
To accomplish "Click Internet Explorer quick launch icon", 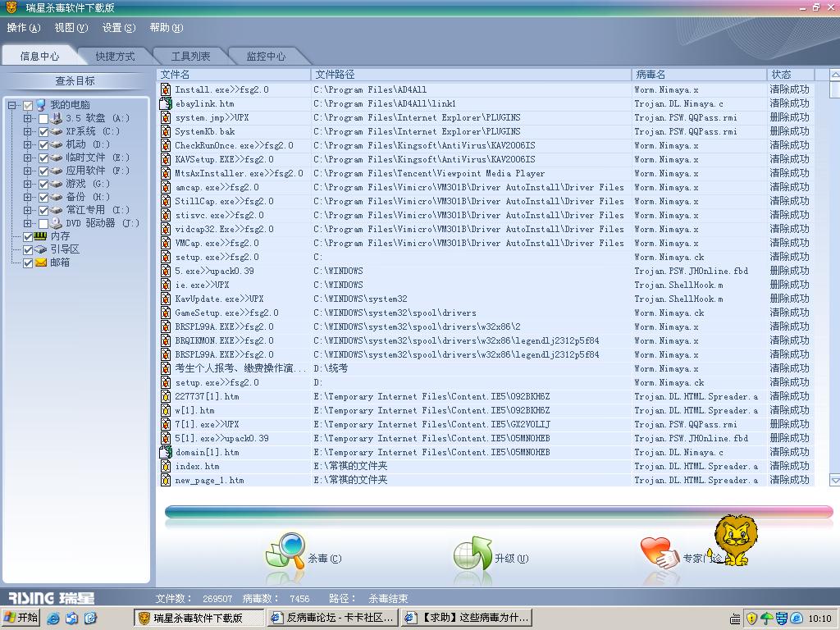I will point(53,618).
